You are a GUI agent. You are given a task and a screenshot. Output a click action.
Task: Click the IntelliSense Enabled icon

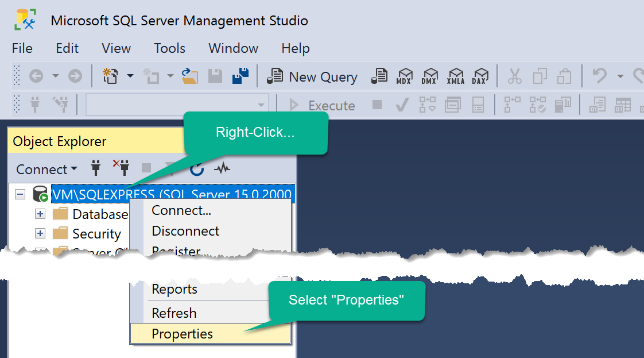coord(478,105)
